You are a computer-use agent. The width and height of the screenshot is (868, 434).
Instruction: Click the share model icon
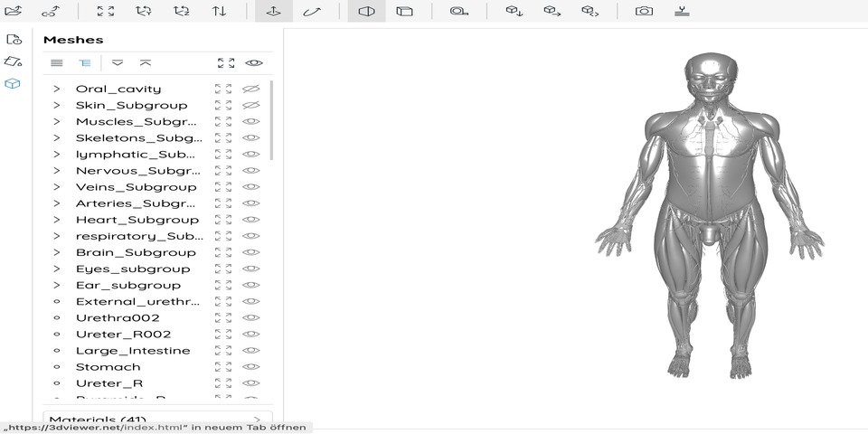point(590,11)
